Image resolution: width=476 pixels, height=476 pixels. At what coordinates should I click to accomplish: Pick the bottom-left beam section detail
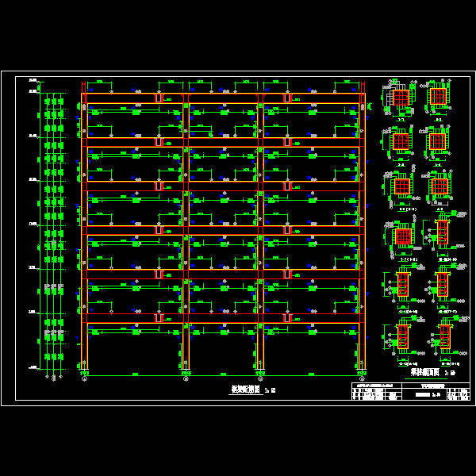click(x=402, y=336)
